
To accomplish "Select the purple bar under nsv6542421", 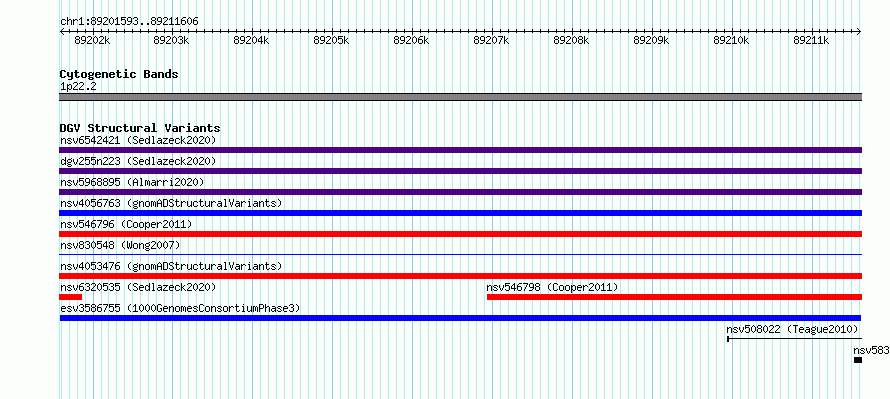I will coord(460,150).
